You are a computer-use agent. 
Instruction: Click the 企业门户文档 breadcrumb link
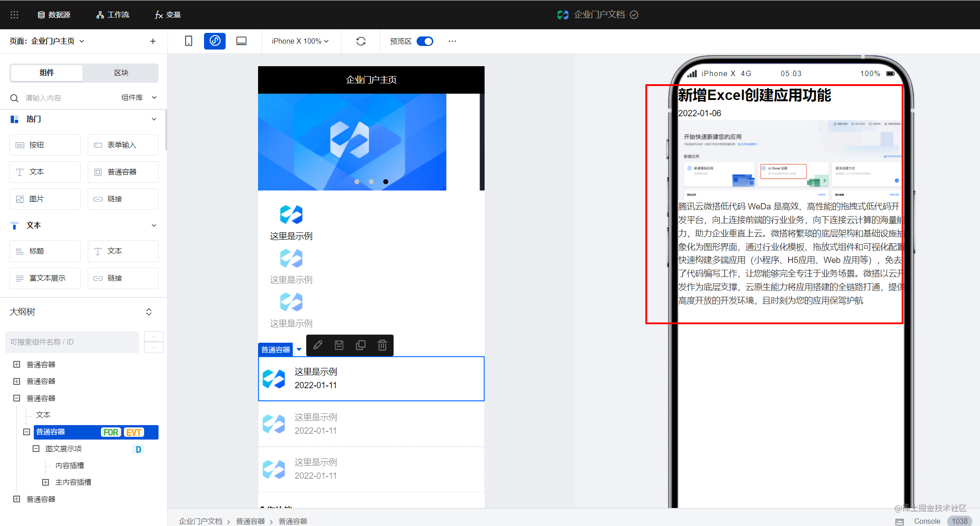click(x=200, y=521)
